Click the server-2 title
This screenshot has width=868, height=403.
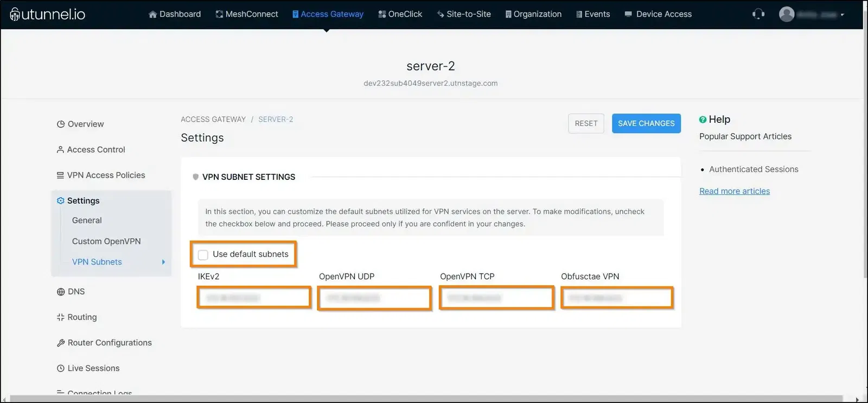[431, 66]
